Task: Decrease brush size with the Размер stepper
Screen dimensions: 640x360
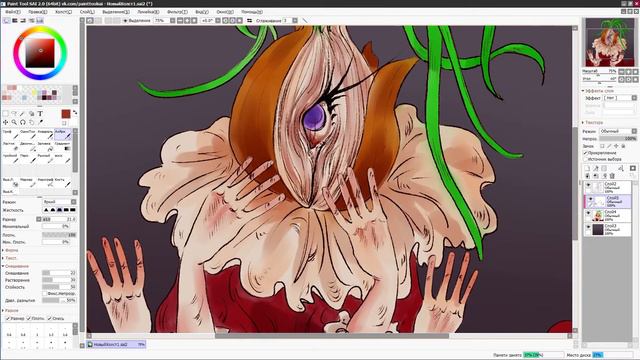Action: tap(39, 219)
